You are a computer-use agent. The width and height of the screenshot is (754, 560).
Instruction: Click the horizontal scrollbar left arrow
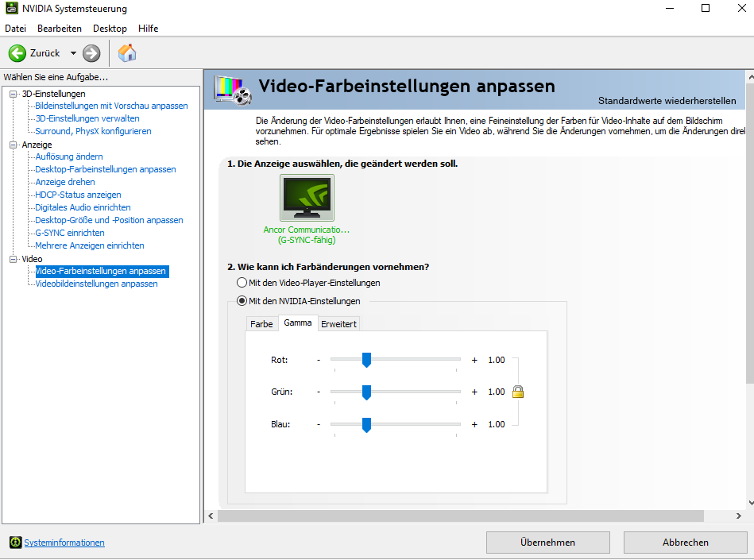[211, 516]
